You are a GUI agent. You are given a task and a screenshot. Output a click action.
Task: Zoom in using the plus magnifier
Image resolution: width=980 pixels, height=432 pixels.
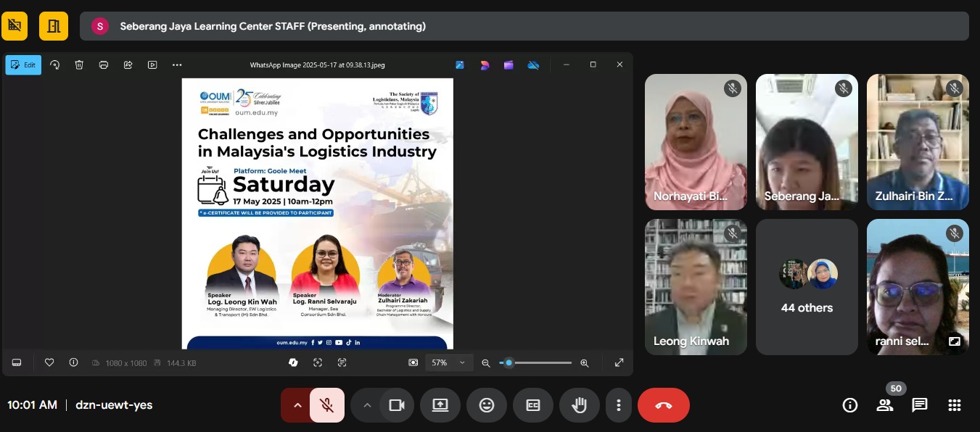pyautogui.click(x=585, y=362)
